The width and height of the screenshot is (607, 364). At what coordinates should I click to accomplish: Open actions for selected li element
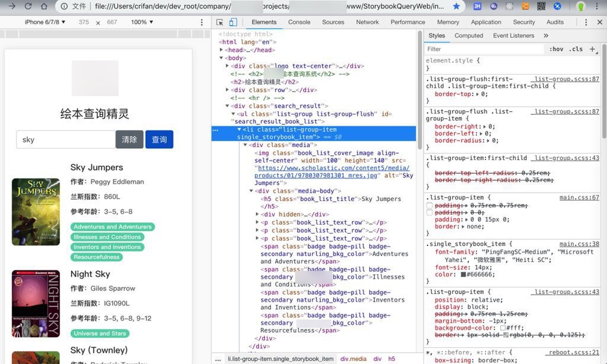pos(215,130)
